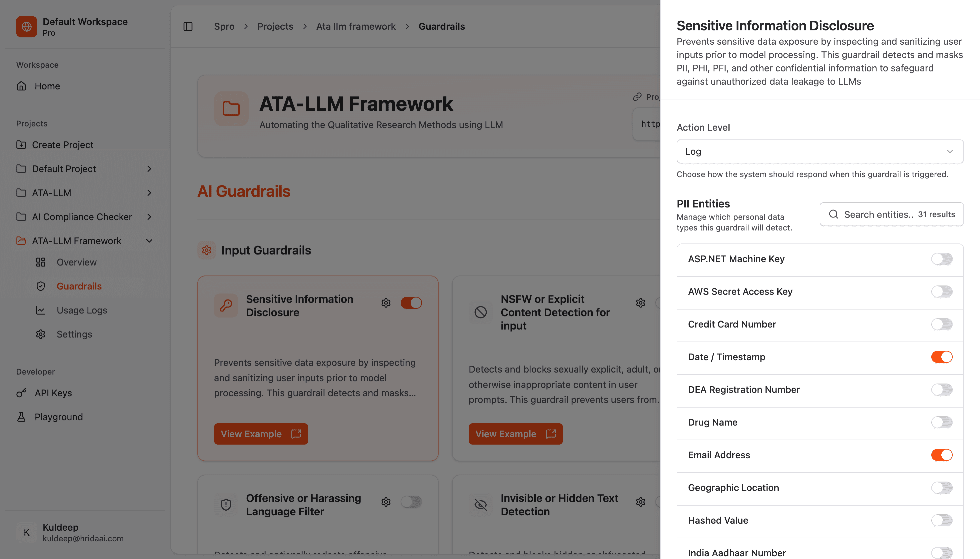
Task: Open the Action Level dropdown
Action: [820, 152]
